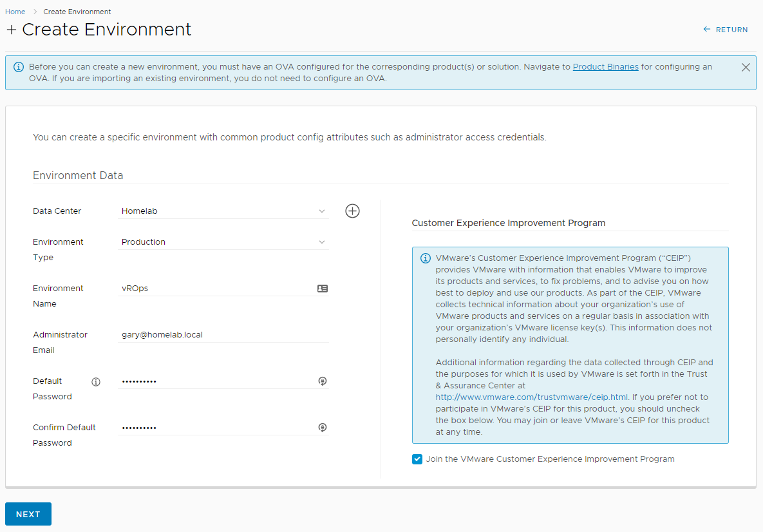The image size is (763, 532).
Task: Open the Product Binaries link
Action: (605, 67)
